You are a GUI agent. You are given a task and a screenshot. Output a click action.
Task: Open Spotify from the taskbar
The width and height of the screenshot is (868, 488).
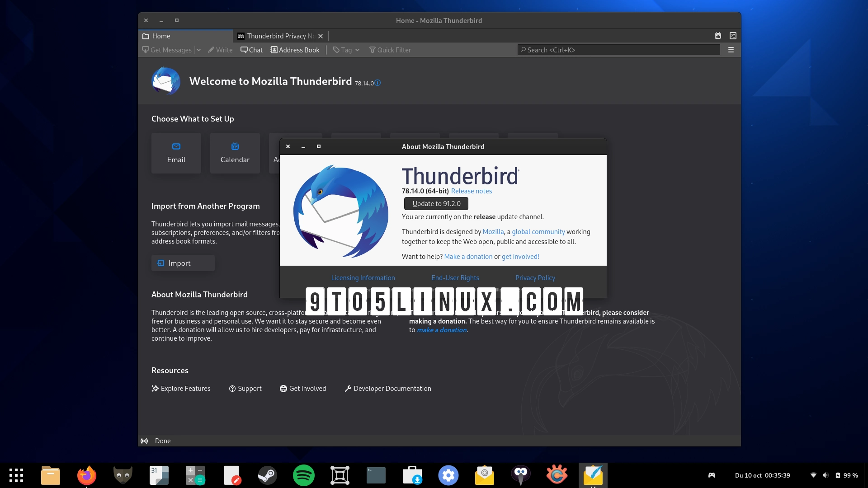click(x=303, y=475)
